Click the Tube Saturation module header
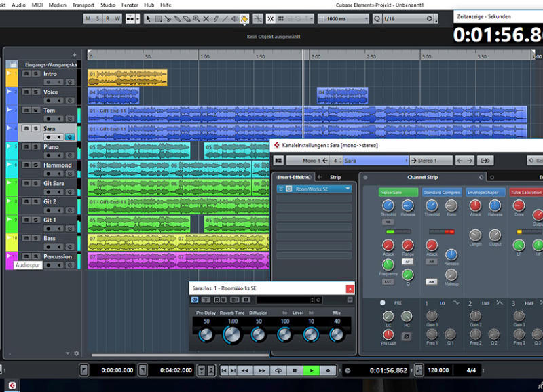543x392 pixels. (x=527, y=193)
